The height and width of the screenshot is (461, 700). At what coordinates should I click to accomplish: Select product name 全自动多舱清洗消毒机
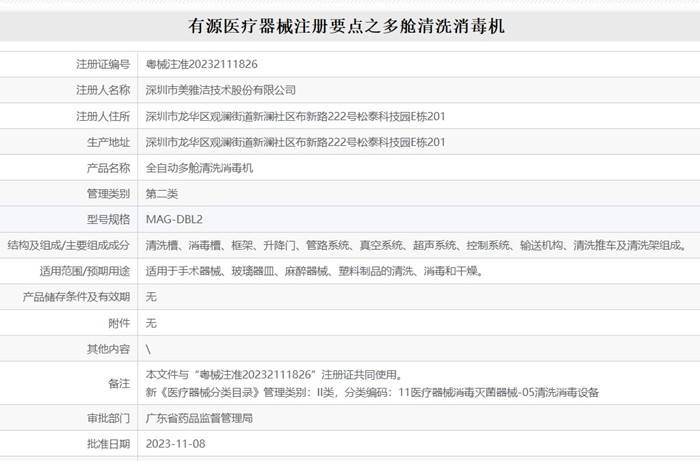tap(199, 168)
